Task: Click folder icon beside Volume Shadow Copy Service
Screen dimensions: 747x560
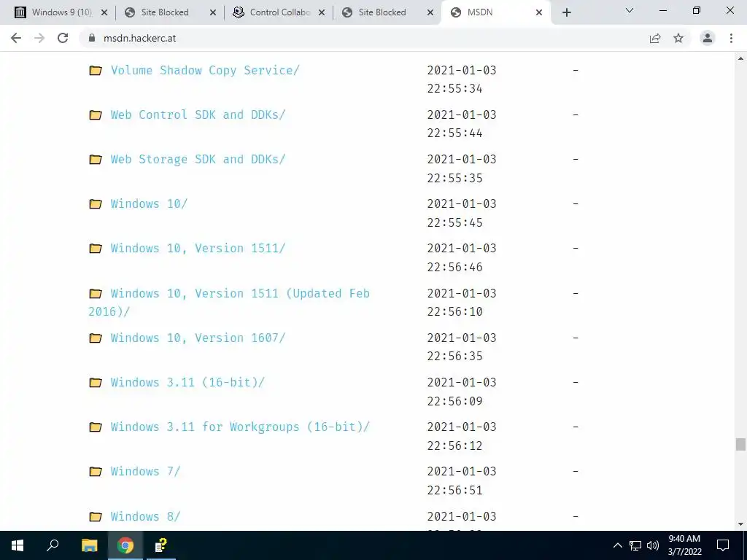Action: point(96,71)
